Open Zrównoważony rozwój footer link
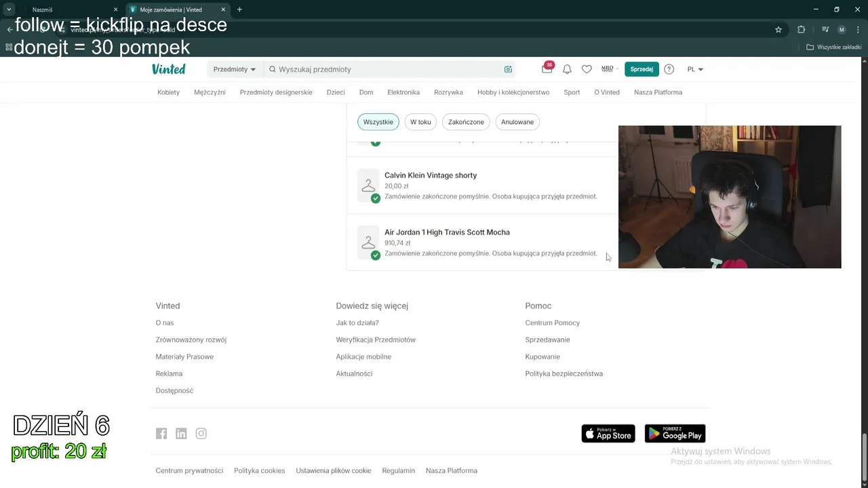Screen dimensions: 868x488 [x=191, y=340]
